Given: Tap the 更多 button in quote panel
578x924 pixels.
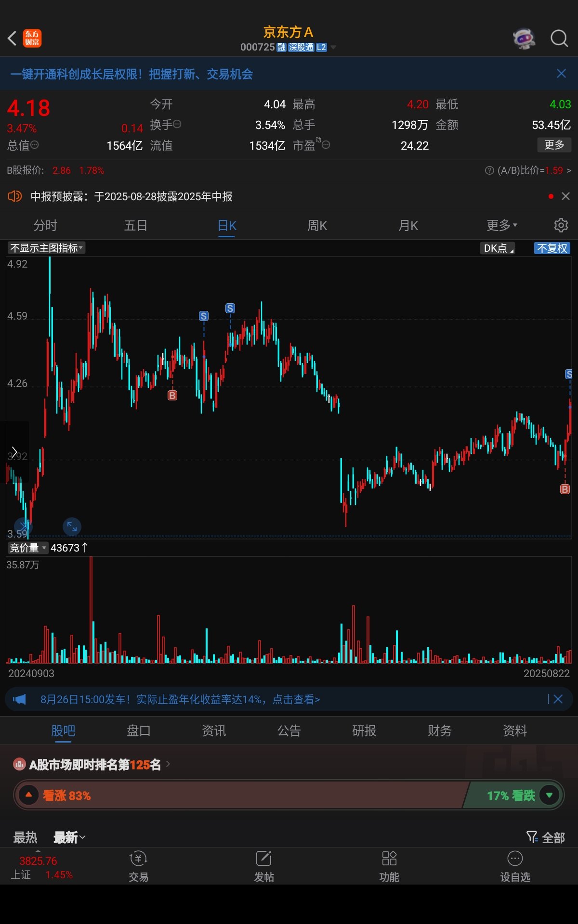Looking at the screenshot, I should (x=554, y=145).
